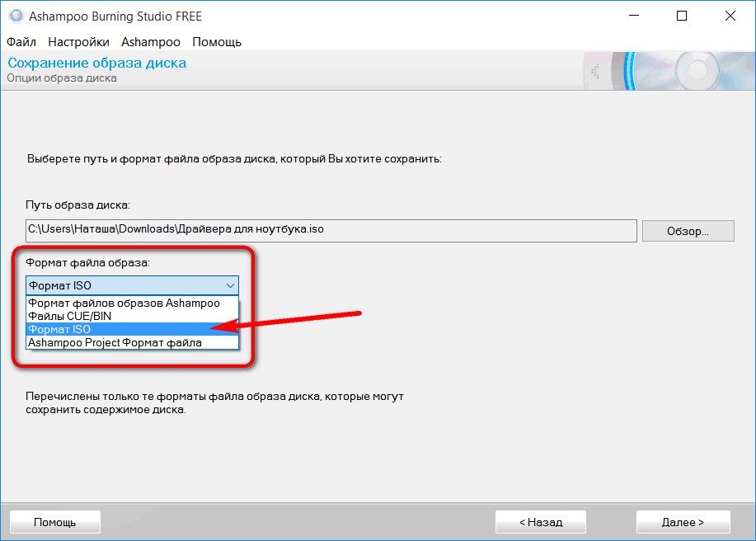Choose Файлы CUE/BIN from the list

click(69, 316)
